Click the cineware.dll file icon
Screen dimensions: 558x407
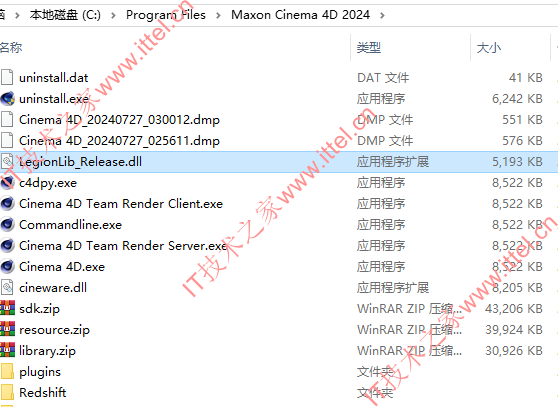7,287
